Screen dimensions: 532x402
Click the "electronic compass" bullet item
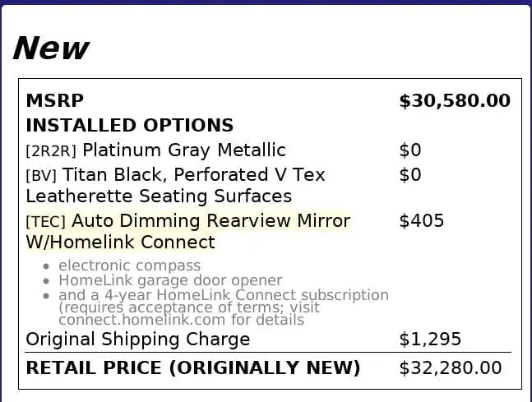[129, 266]
